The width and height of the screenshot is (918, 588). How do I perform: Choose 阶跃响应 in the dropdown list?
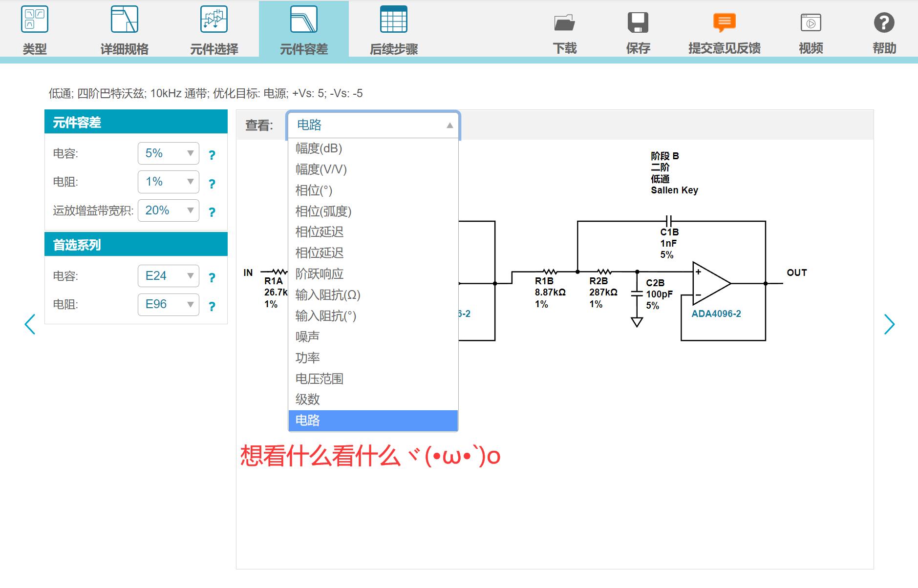(320, 274)
